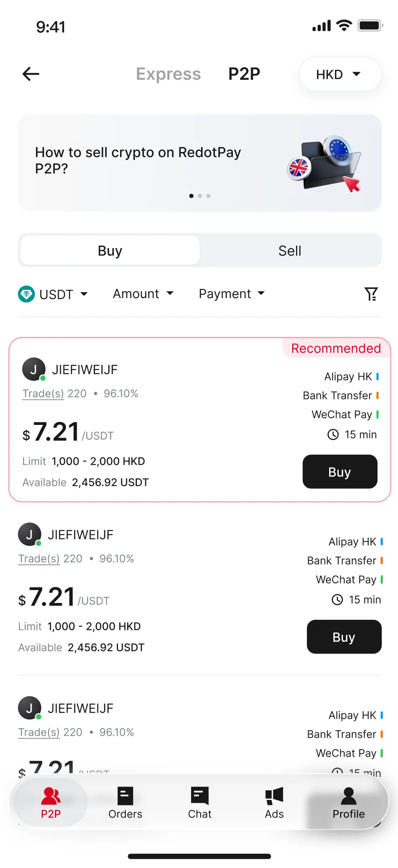The height and width of the screenshot is (868, 398).
Task: Tap the second banner pagination dot
Action: click(x=200, y=196)
